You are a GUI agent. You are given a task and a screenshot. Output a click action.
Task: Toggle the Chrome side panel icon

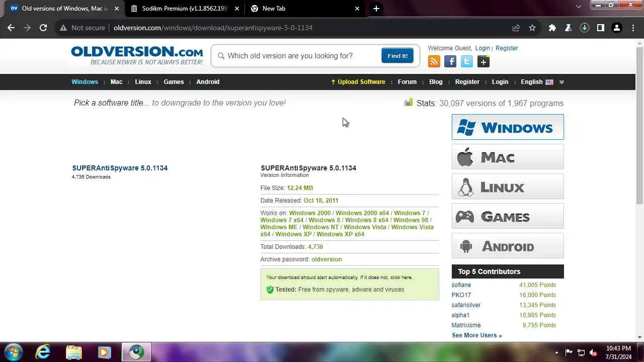point(601,28)
